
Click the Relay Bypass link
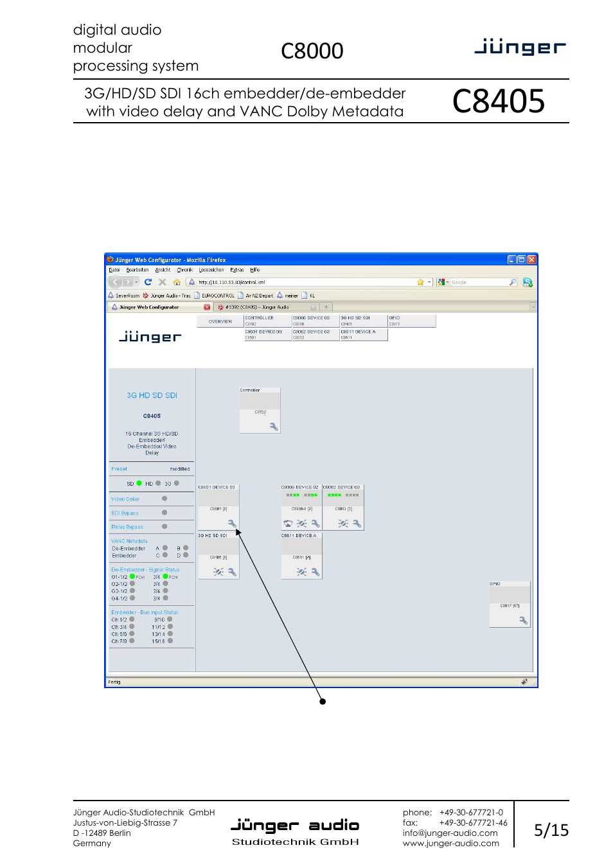[127, 527]
